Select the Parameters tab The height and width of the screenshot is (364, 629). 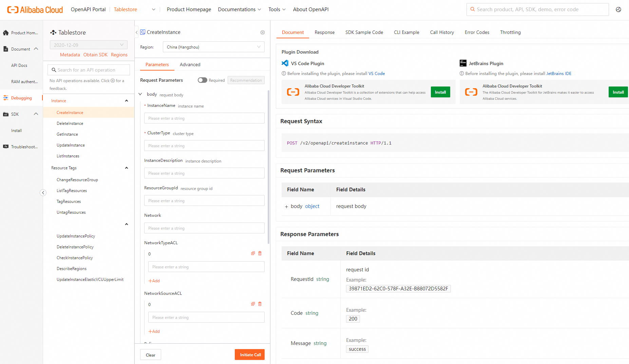tap(157, 64)
